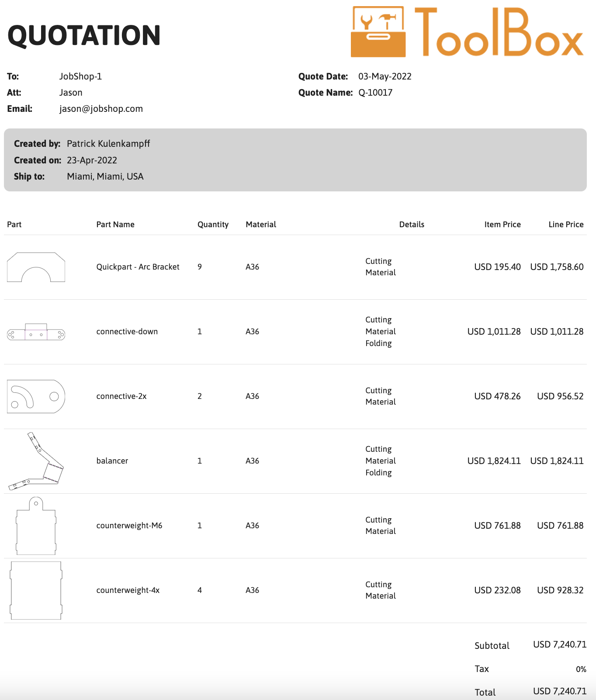Viewport: 596px width, 700px height.
Task: Click the Tax 0% value
Action: point(581,669)
